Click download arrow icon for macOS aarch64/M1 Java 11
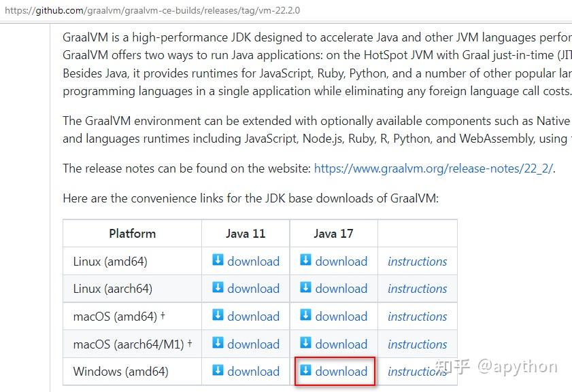This screenshot has height=392, width=572. tap(218, 343)
